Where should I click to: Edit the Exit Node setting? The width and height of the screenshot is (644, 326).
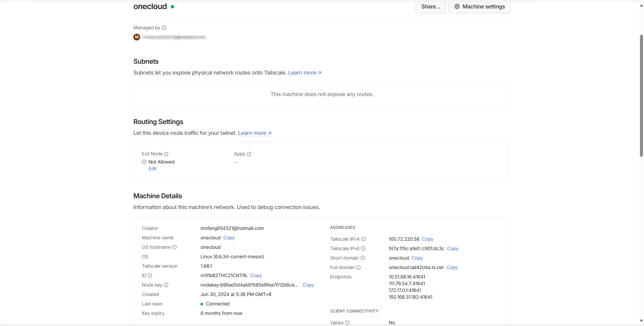pos(153,169)
